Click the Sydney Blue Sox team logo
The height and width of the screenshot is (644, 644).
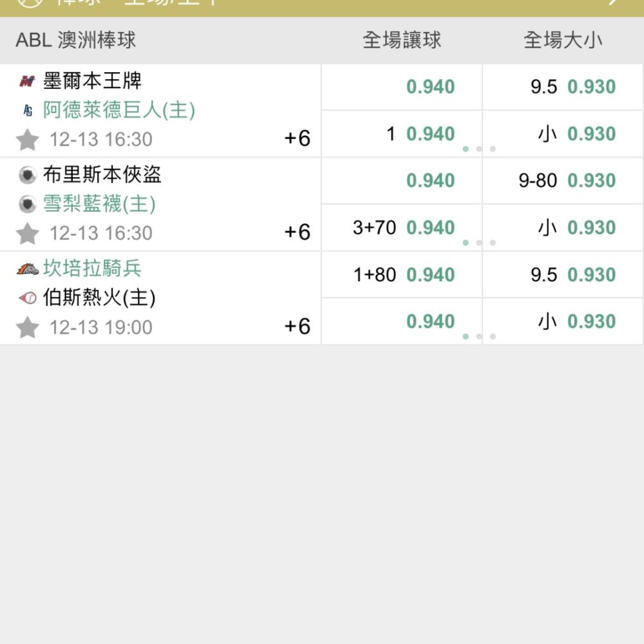[x=28, y=204]
